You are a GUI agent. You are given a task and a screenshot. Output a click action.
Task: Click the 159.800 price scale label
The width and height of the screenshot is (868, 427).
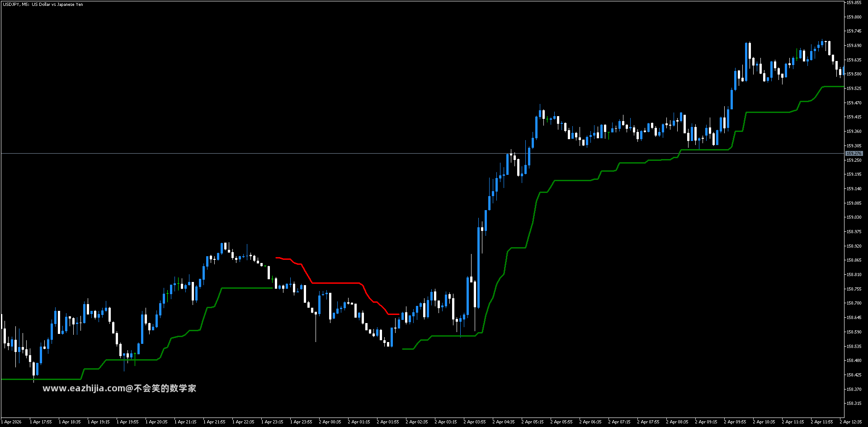[x=854, y=17]
